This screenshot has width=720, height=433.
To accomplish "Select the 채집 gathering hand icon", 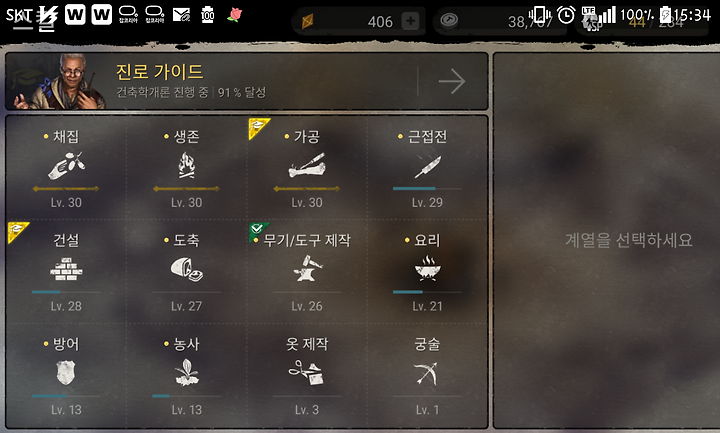I will pyautogui.click(x=66, y=165).
